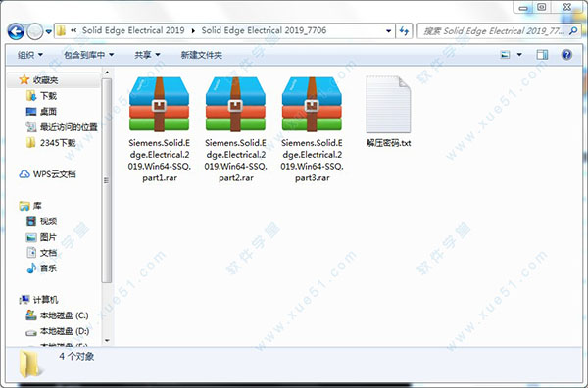The width and height of the screenshot is (588, 388).
Task: Change view with the view icon button
Action: pos(505,55)
